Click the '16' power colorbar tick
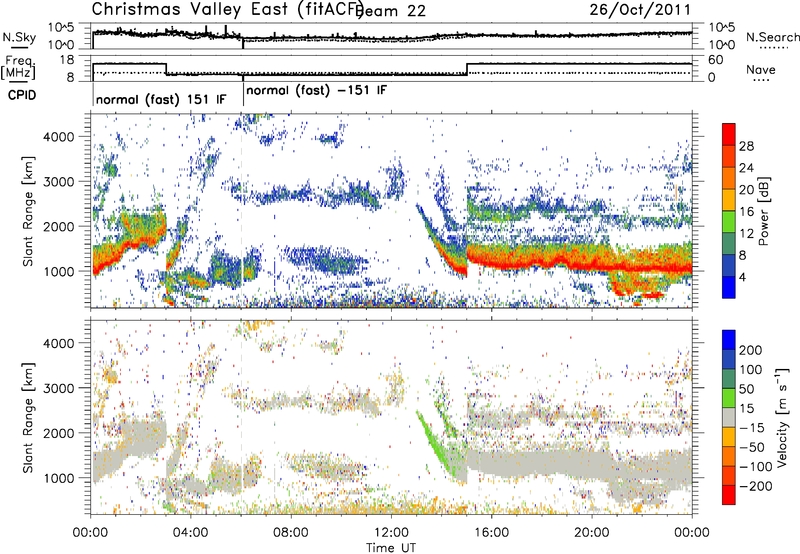 [746, 212]
